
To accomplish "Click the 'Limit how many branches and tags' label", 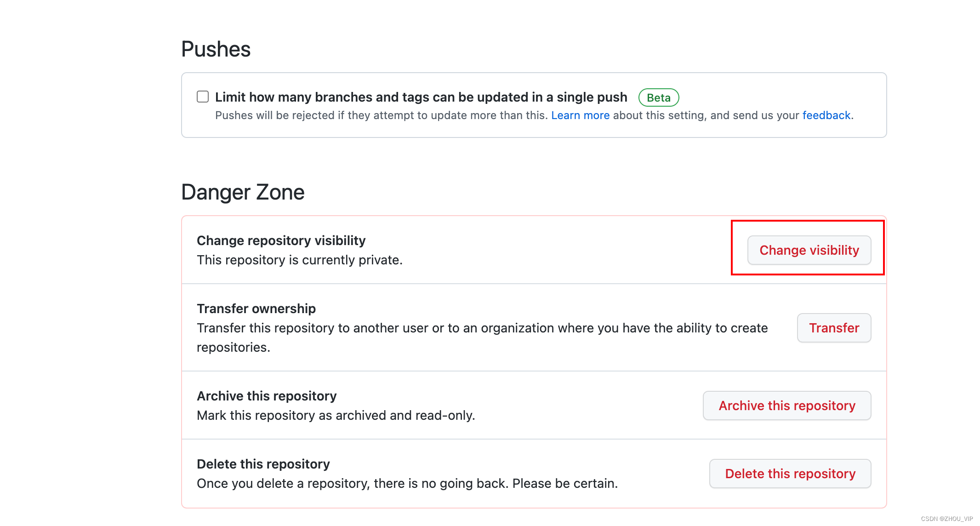I will [421, 97].
